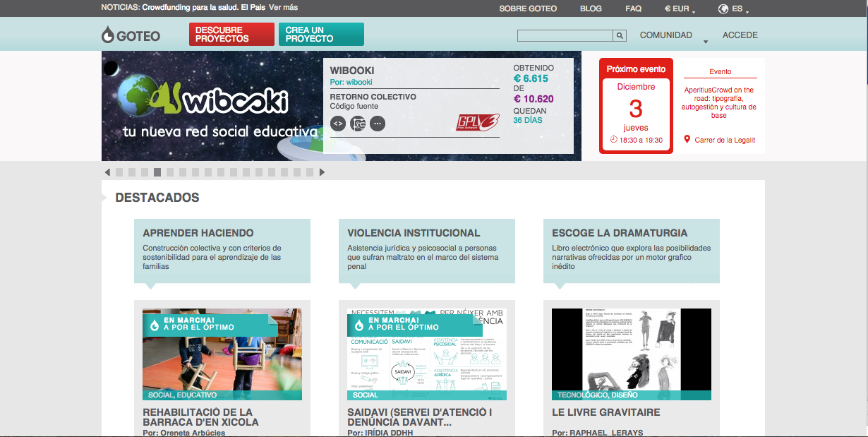Open Rehabilitació de la Barraca title
This screenshot has width=868, height=437.
tap(200, 417)
